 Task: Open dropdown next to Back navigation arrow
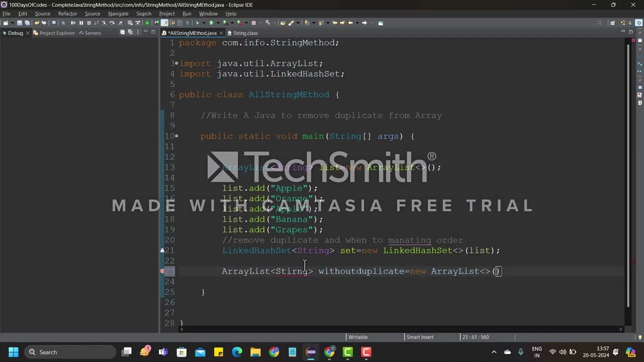357,23
